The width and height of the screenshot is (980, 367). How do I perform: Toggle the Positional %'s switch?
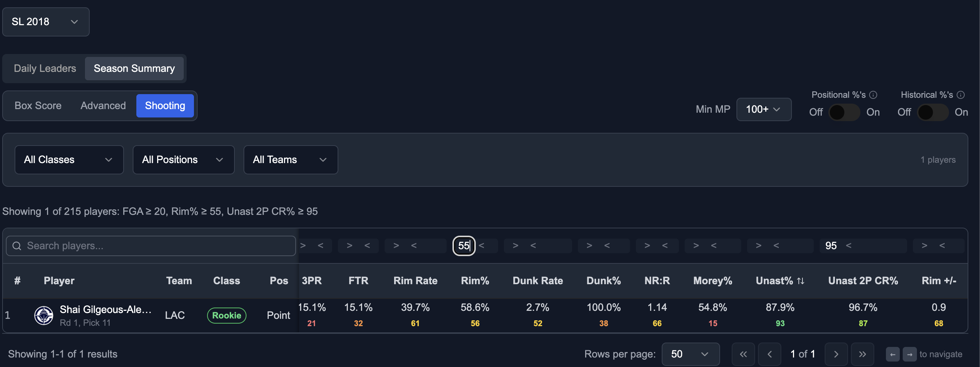pos(844,112)
